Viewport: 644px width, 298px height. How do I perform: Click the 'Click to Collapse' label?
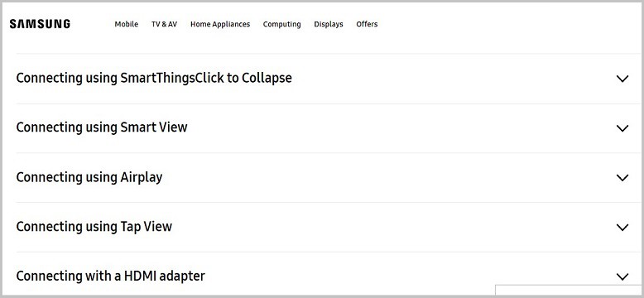pos(244,78)
